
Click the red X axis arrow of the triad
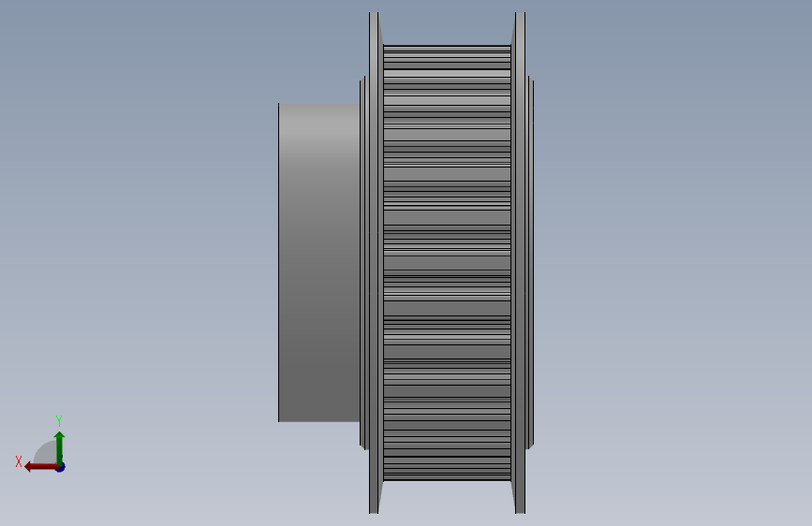40,467
